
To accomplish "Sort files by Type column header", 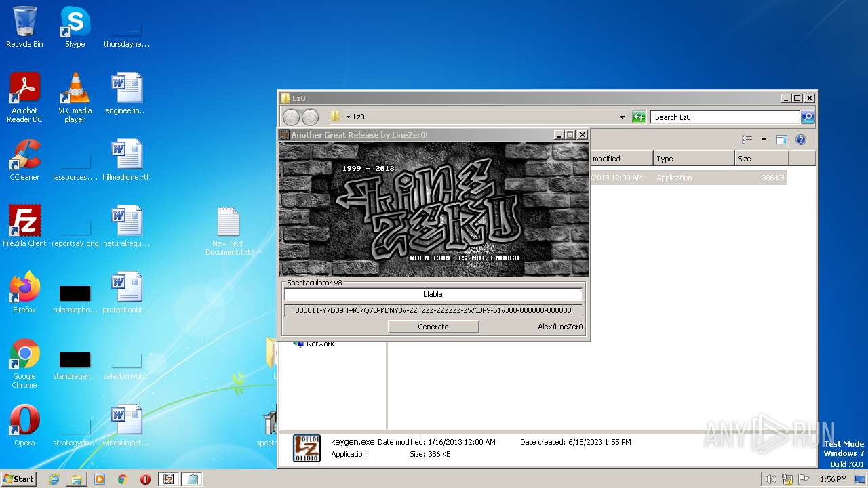I will click(x=694, y=159).
